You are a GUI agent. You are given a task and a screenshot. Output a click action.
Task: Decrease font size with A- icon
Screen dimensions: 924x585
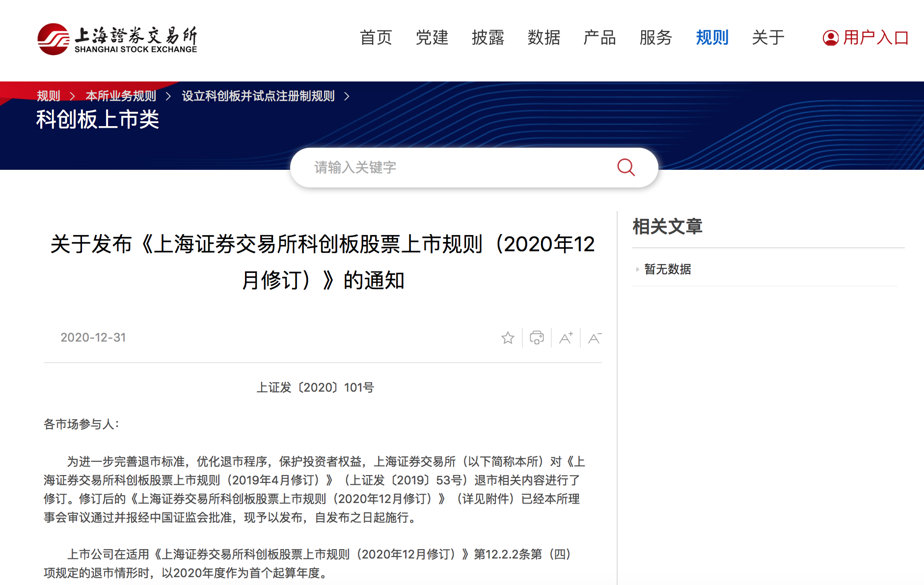(x=595, y=338)
